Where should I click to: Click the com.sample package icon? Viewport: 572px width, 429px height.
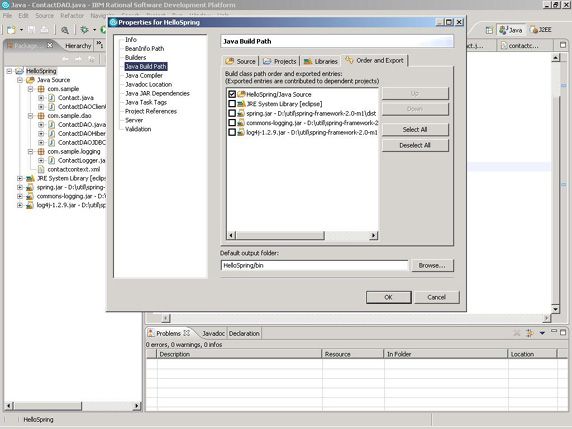(41, 89)
